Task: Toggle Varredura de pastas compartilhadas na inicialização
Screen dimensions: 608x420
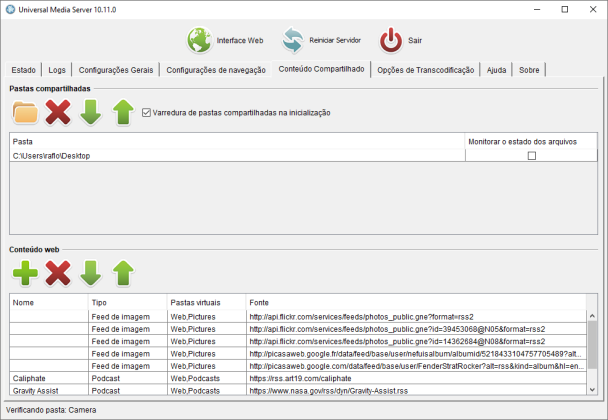Action: coord(146,113)
